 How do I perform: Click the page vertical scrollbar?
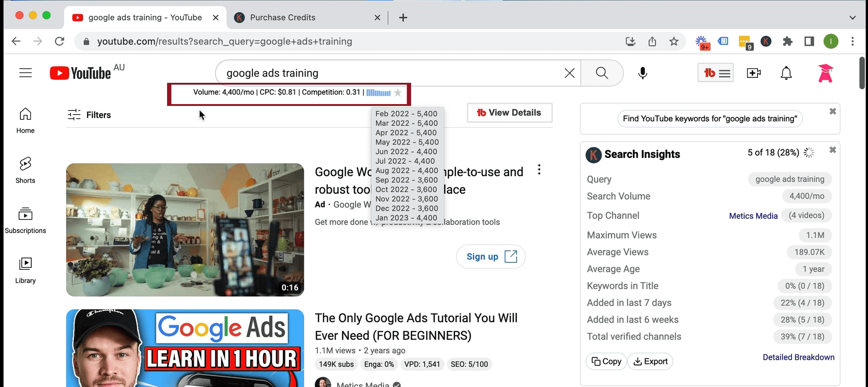pyautogui.click(x=862, y=72)
